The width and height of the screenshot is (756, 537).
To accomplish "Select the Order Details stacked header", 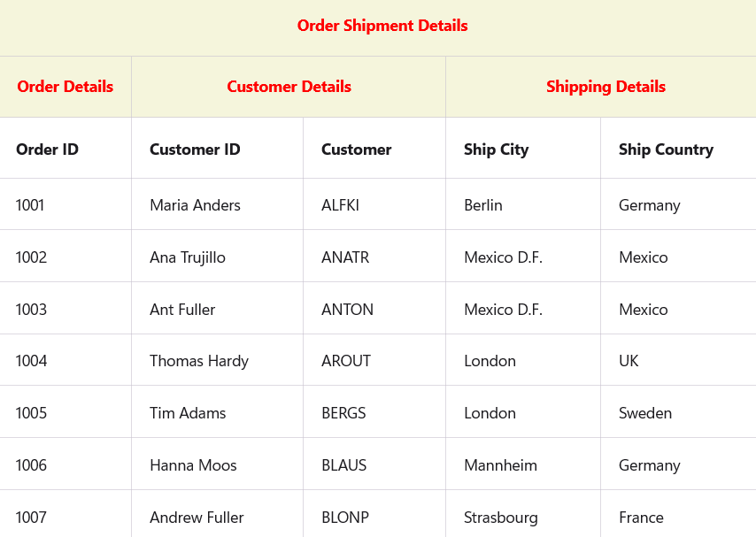I will point(66,87).
